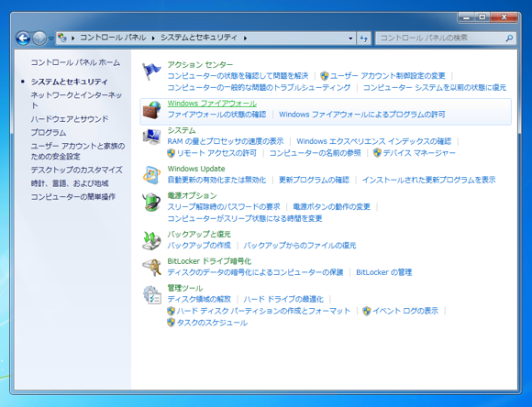
Task: Click ファイアウォールの状態の確認 link
Action: tap(216, 115)
